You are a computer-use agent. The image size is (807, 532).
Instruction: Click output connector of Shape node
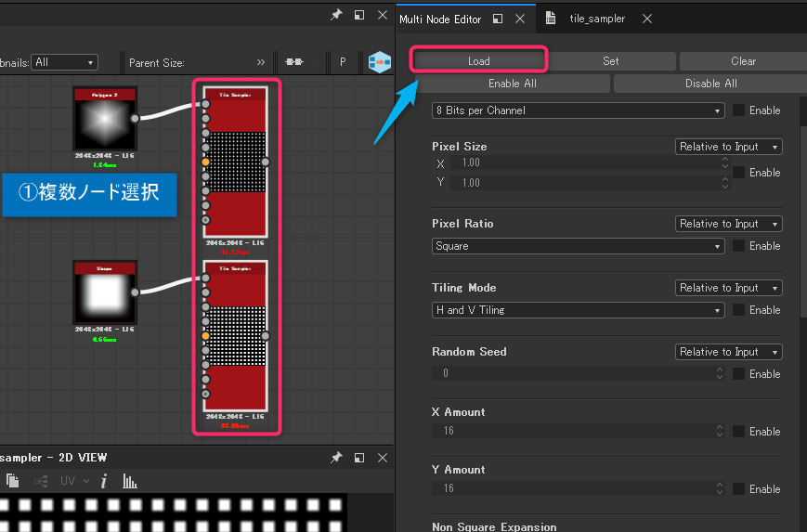click(x=135, y=292)
